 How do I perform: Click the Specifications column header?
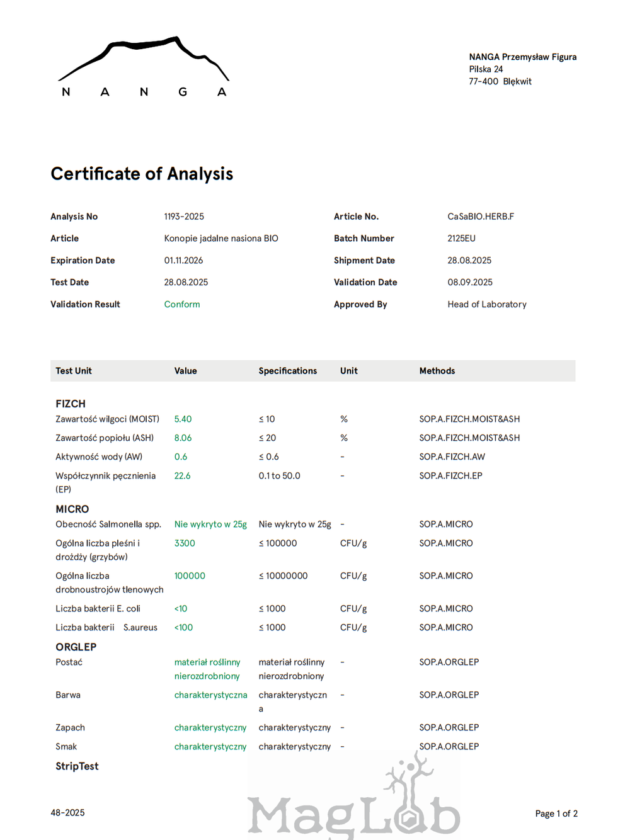[x=287, y=371]
